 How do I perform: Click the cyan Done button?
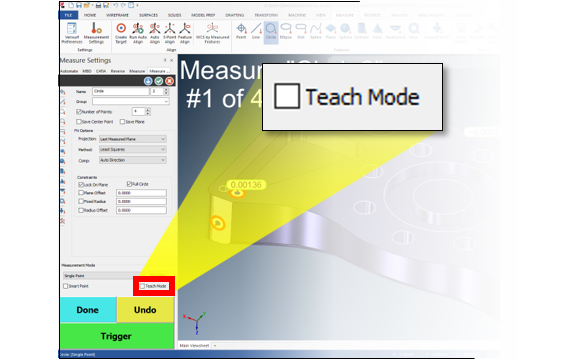(88, 310)
